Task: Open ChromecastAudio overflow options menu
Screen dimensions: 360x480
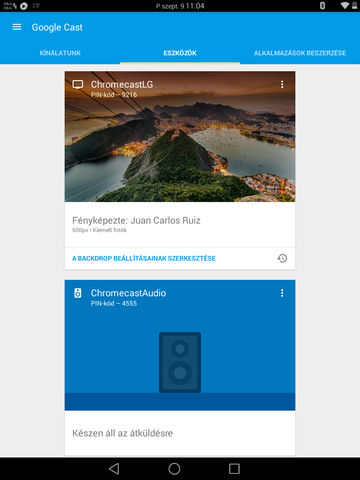Action: tap(282, 293)
